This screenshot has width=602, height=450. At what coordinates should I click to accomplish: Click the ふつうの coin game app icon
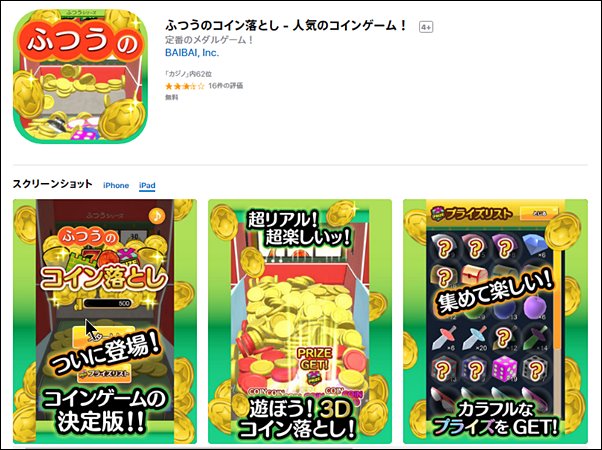[x=80, y=76]
